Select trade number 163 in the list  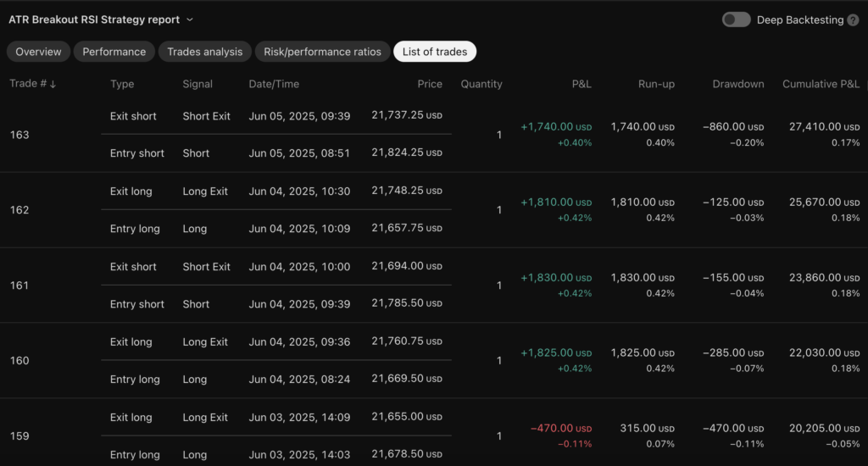tap(19, 135)
